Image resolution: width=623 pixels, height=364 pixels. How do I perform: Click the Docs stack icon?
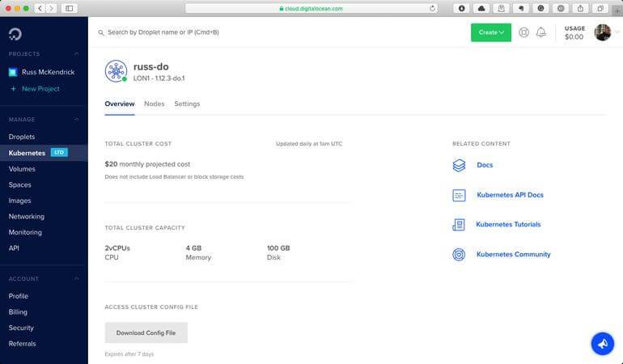pyautogui.click(x=459, y=165)
